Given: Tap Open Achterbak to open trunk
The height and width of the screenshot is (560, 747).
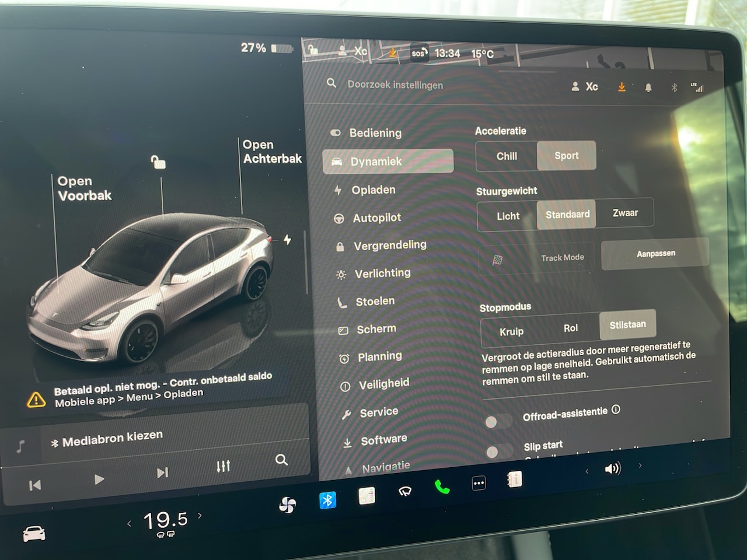Looking at the screenshot, I should click(x=271, y=152).
